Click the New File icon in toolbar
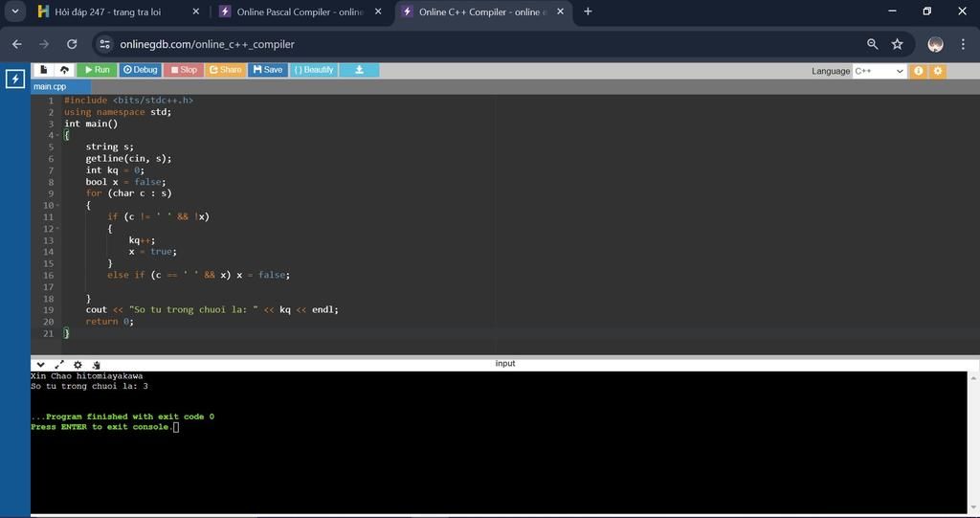This screenshot has width=980, height=518. pos(43,70)
